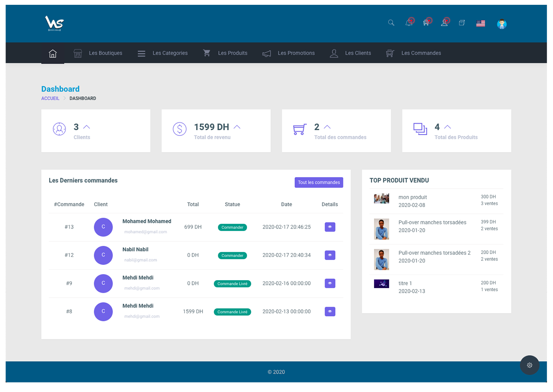This screenshot has width=553, height=392.
Task: Open the user avatar profile menu
Action: pos(502,24)
